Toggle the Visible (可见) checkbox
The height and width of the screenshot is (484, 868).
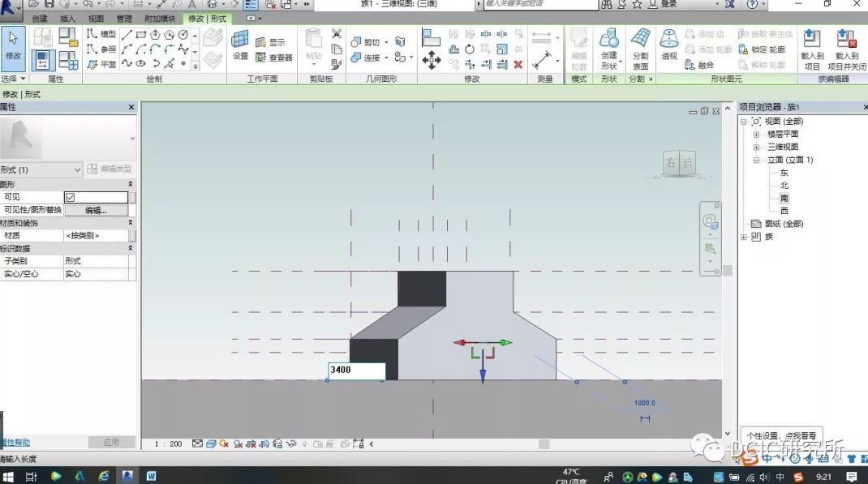(x=70, y=197)
